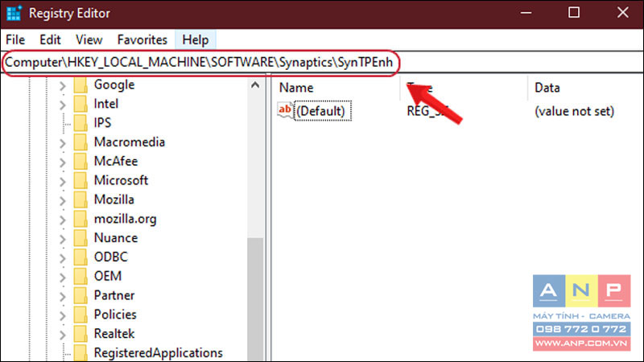Minimize the Registry Editor window

click(x=526, y=13)
